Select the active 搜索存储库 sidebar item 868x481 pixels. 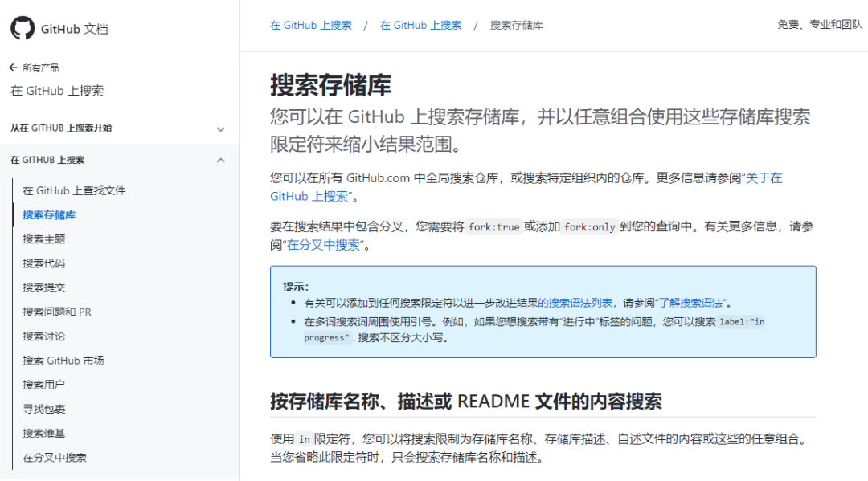coord(49,215)
